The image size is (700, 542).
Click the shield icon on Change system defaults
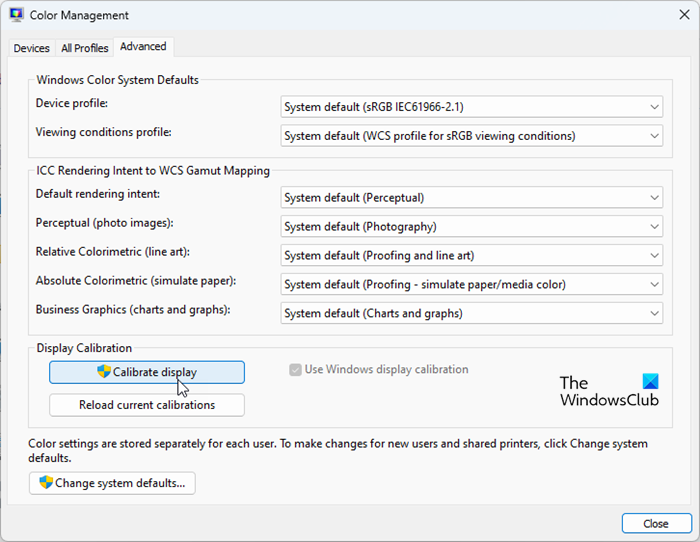coord(46,483)
